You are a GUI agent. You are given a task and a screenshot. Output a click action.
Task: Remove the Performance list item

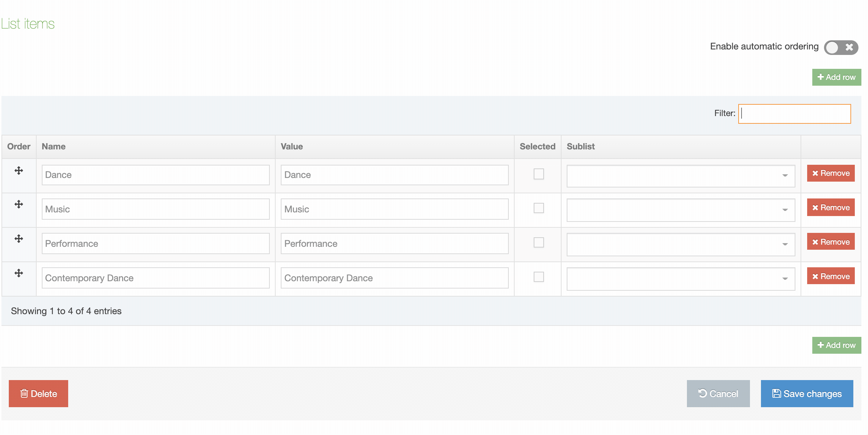tap(831, 242)
